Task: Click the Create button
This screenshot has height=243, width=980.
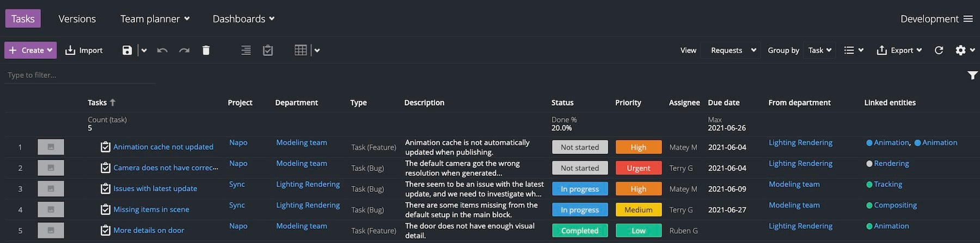Action: [x=31, y=50]
